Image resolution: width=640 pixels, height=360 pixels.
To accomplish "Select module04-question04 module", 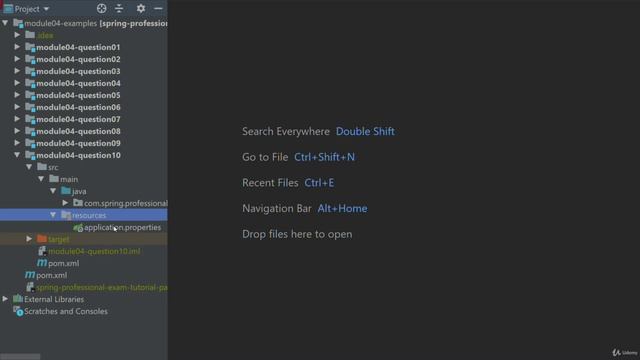I will click(x=78, y=83).
